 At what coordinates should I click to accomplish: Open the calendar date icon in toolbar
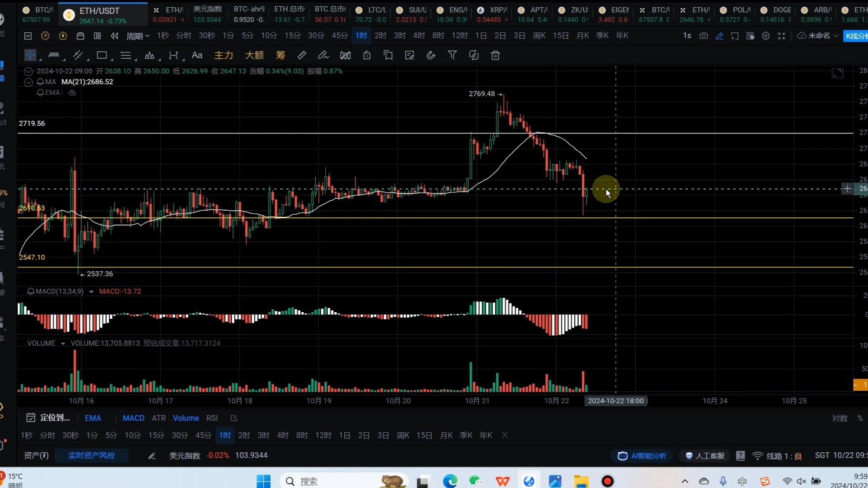click(x=80, y=36)
